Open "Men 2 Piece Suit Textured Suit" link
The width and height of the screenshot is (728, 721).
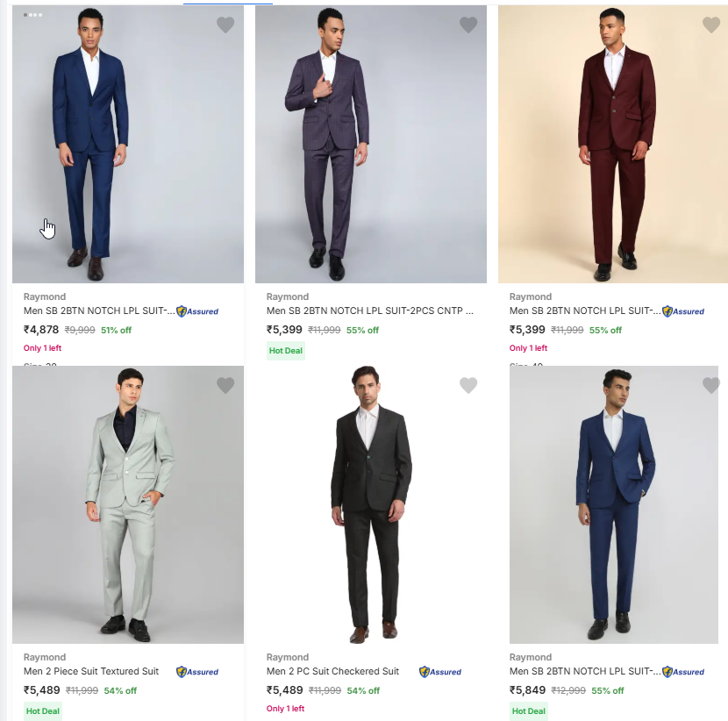click(x=91, y=671)
